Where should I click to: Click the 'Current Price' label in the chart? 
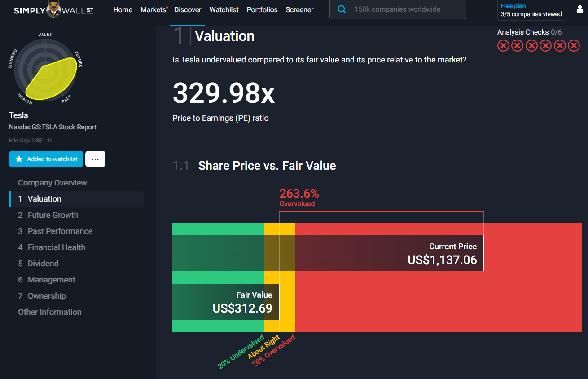453,247
